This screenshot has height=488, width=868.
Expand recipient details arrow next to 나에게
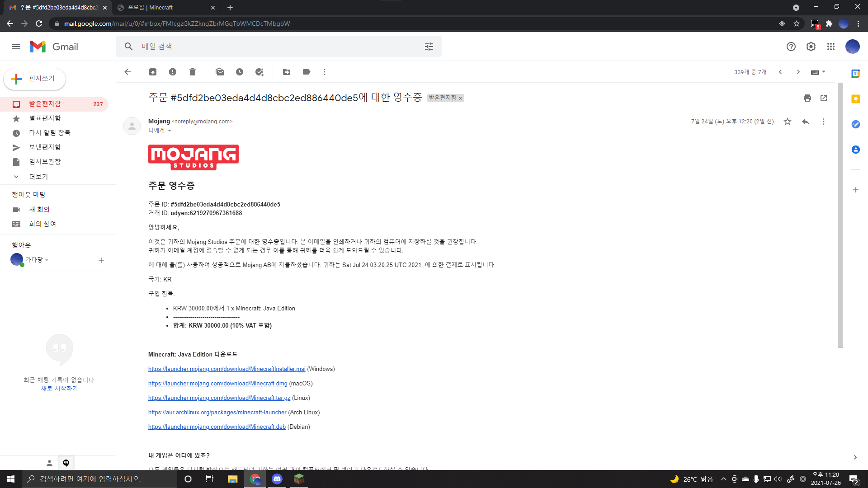click(170, 131)
